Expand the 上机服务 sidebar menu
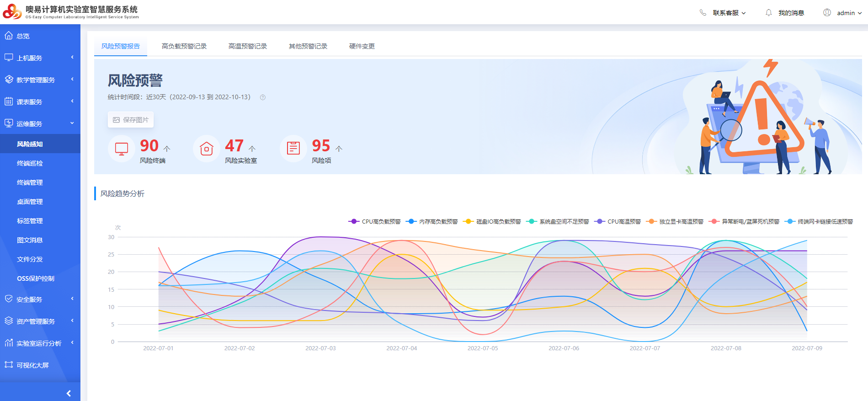The height and width of the screenshot is (401, 868). coord(40,58)
